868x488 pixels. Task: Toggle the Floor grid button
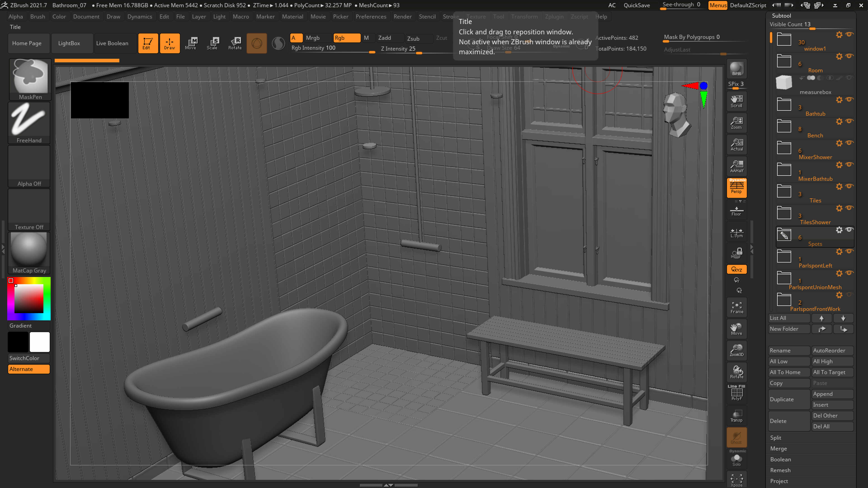(737, 211)
